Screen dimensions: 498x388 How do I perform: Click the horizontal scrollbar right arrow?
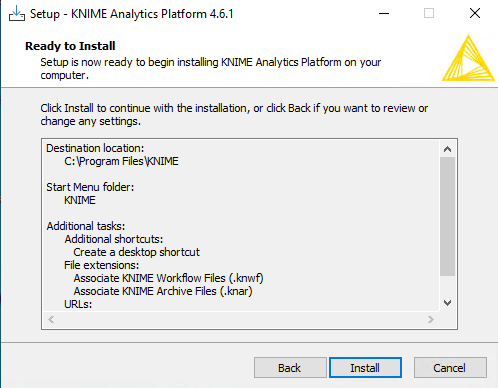tap(431, 320)
